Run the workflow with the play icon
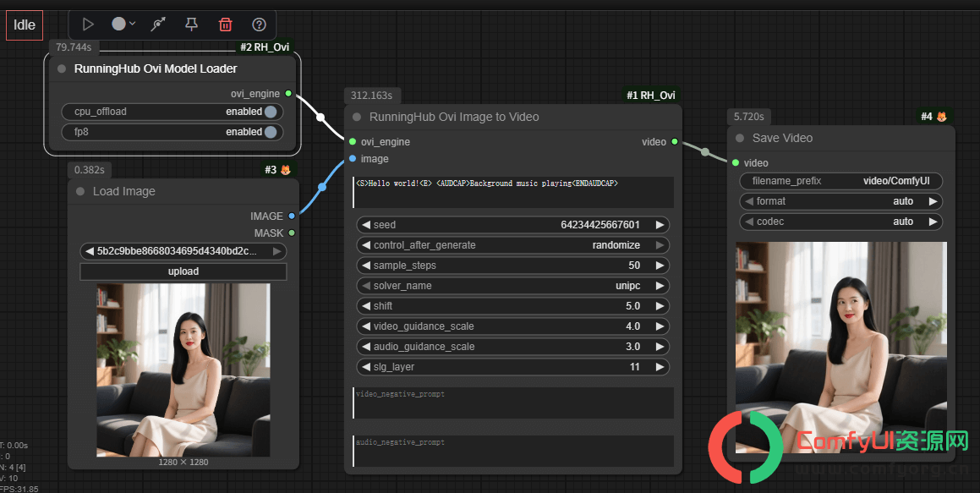Viewport: 980px width, 493px height. [x=88, y=25]
